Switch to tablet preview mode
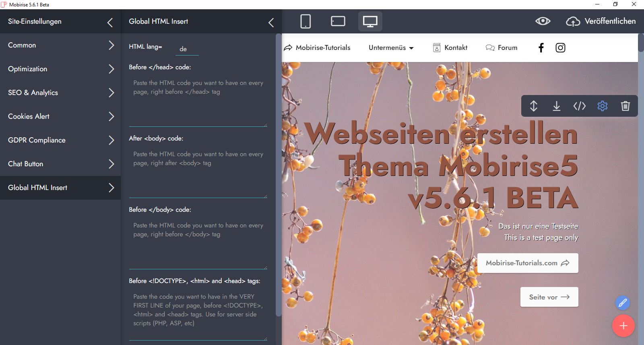This screenshot has width=644, height=345. click(338, 21)
